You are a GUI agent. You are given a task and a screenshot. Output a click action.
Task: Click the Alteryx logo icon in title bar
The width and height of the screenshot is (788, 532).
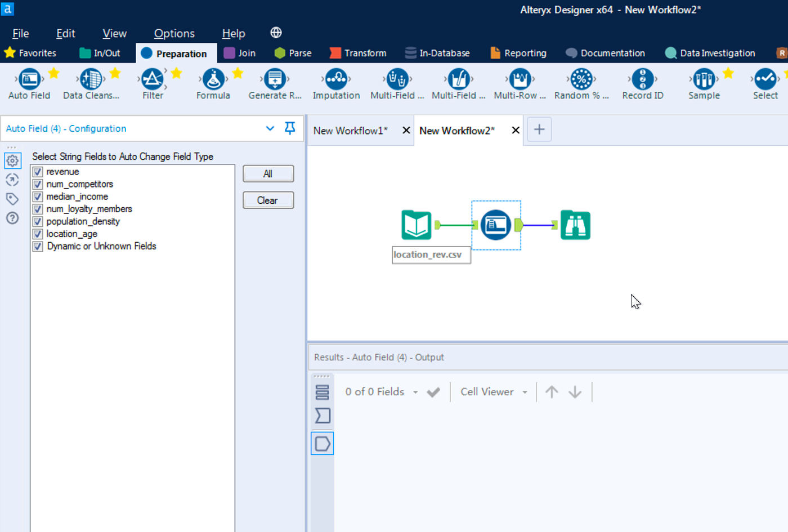[7, 8]
